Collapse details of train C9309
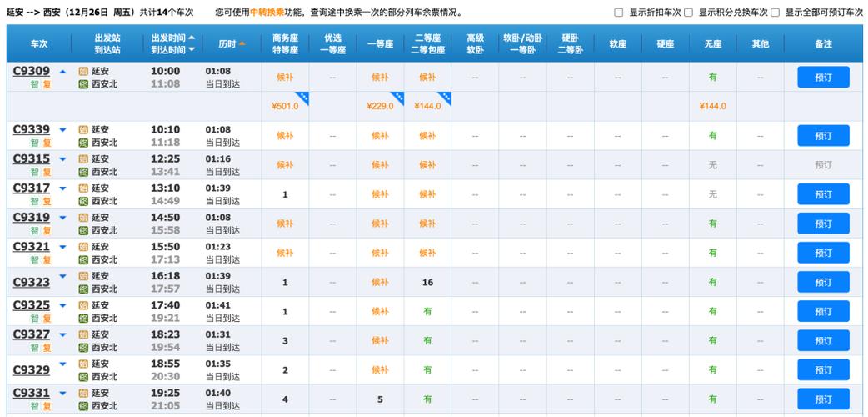The width and height of the screenshot is (868, 417). [x=62, y=72]
